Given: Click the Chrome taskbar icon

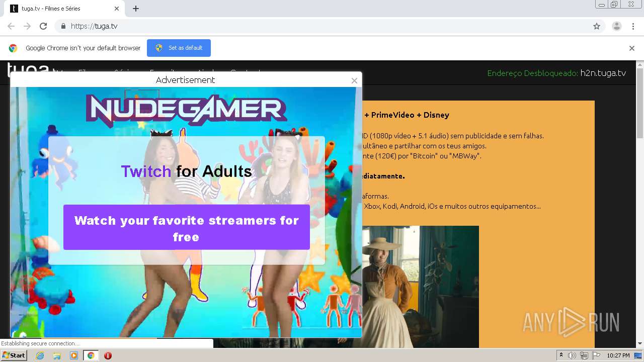Looking at the screenshot, I should pyautogui.click(x=91, y=355).
